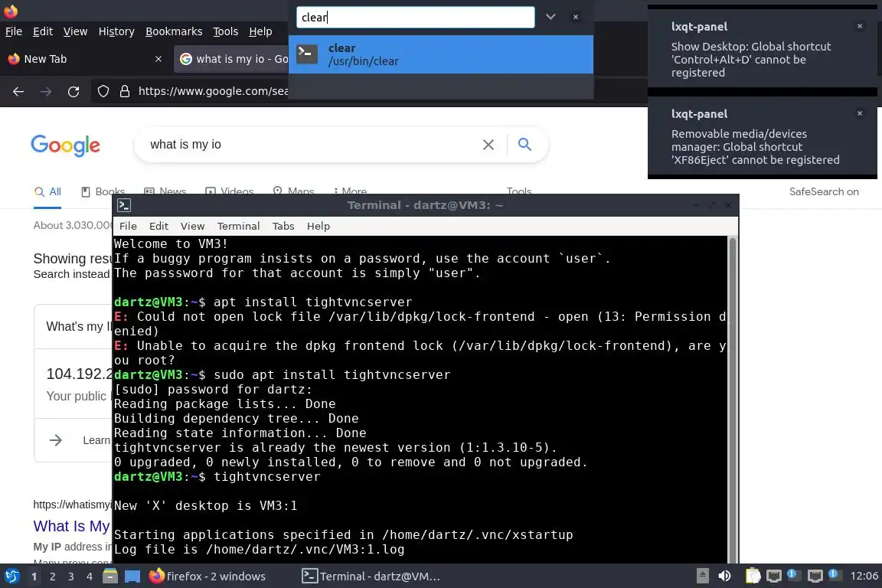The width and height of the screenshot is (882, 588).
Task: Click the Firefox URL address bar
Action: (x=213, y=91)
